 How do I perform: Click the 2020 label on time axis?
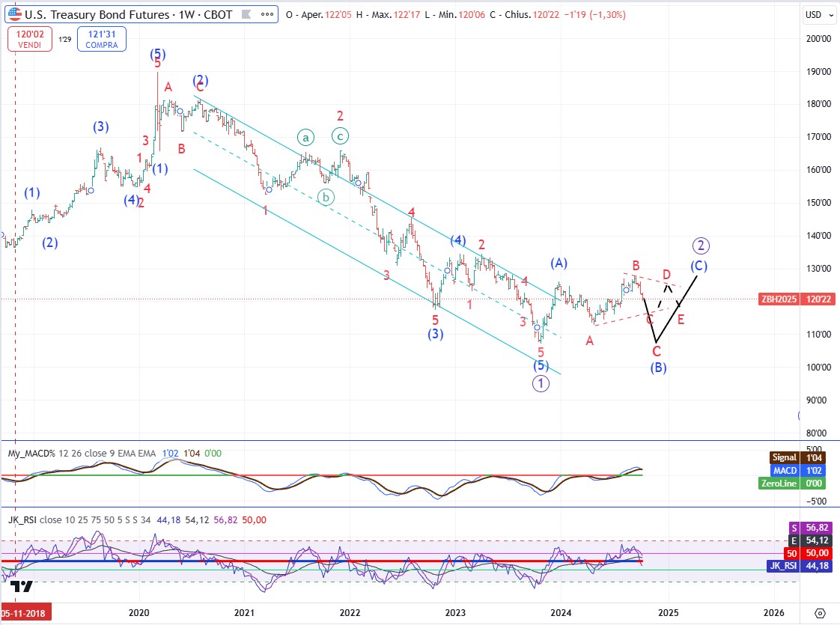pyautogui.click(x=139, y=613)
